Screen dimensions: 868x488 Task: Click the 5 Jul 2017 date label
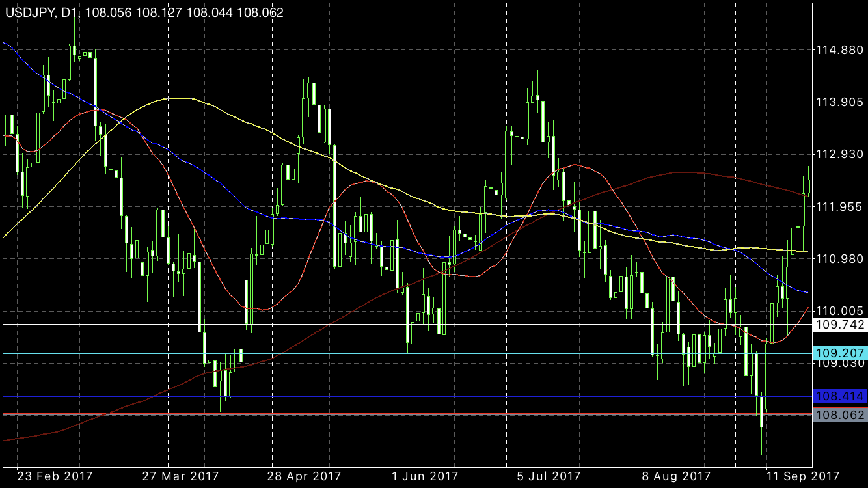pyautogui.click(x=549, y=476)
